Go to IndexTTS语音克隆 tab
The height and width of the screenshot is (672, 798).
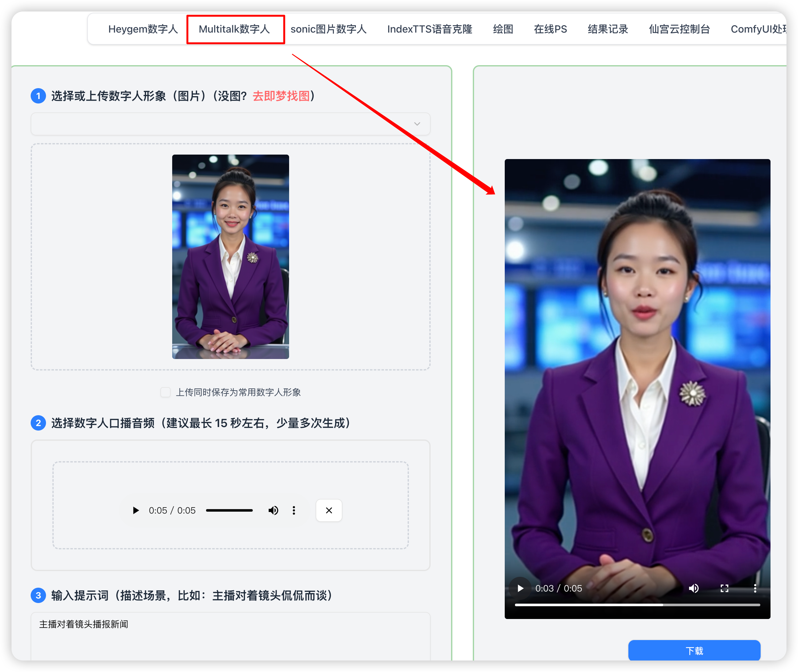point(429,29)
